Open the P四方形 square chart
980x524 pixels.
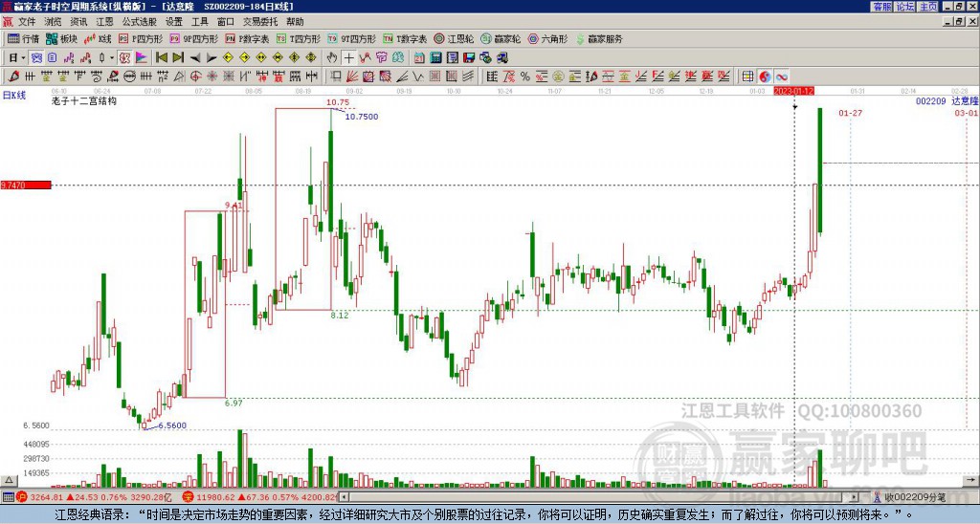tap(142, 38)
